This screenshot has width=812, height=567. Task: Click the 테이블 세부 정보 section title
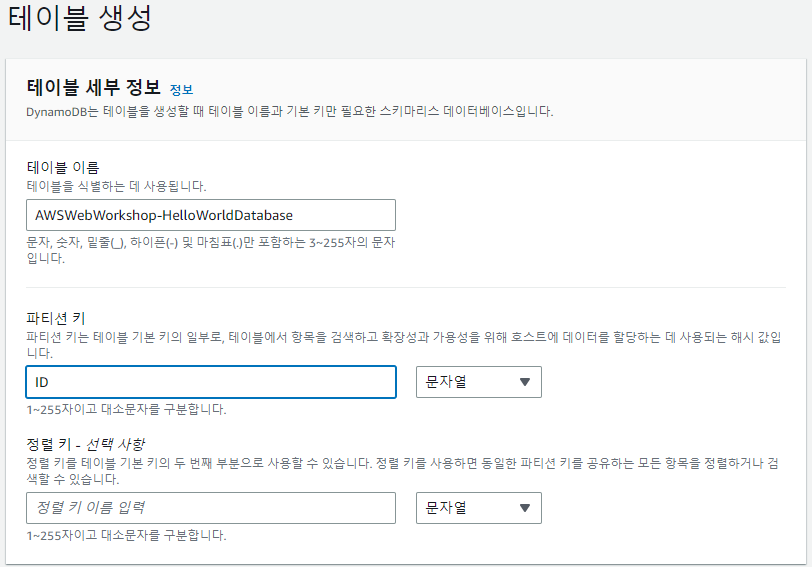pos(94,87)
